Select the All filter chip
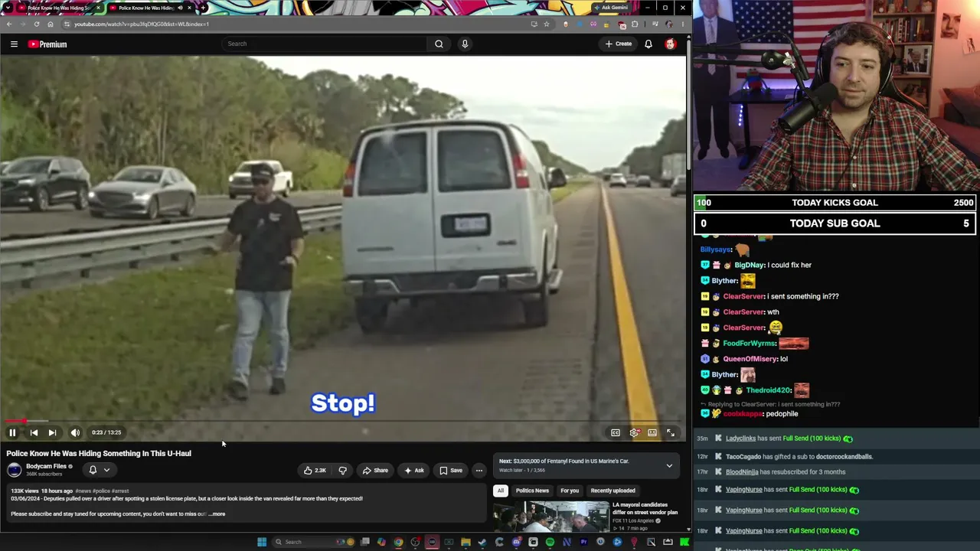 tap(501, 491)
